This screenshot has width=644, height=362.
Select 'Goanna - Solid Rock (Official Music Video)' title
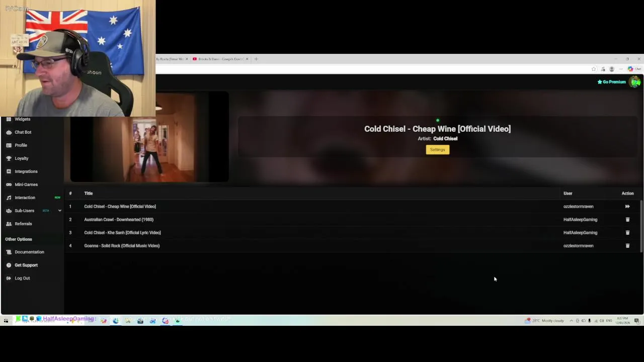tap(122, 246)
